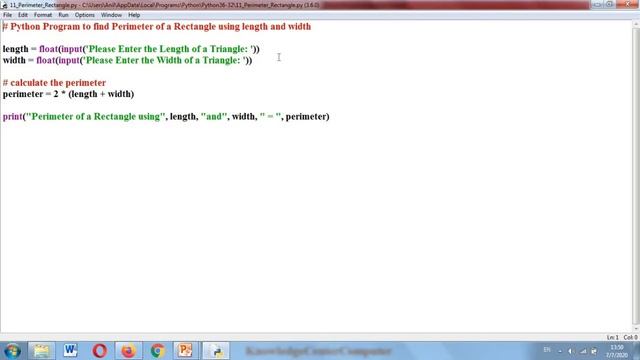
Task: Open the volume speaker tray icon
Action: 571,351
